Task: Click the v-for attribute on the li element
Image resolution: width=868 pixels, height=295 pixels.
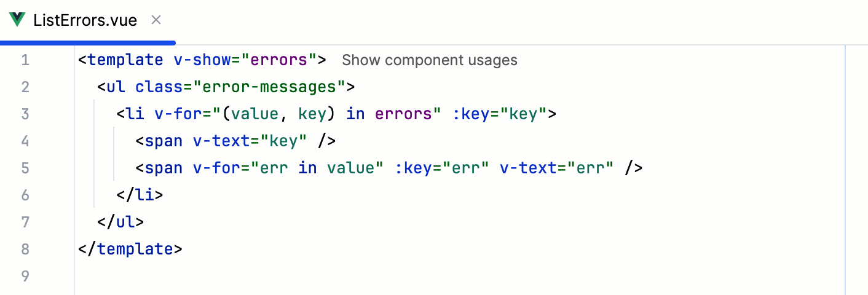Action: (173, 114)
